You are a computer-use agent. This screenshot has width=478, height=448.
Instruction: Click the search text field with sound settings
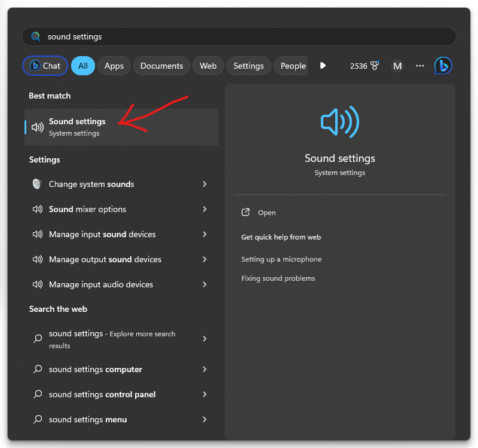(239, 36)
